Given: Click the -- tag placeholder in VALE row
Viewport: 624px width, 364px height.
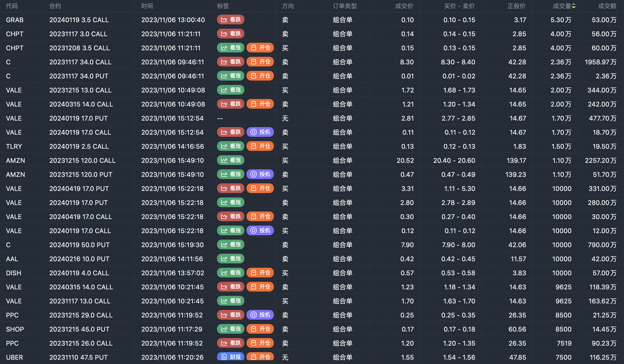Looking at the screenshot, I should coord(220,118).
